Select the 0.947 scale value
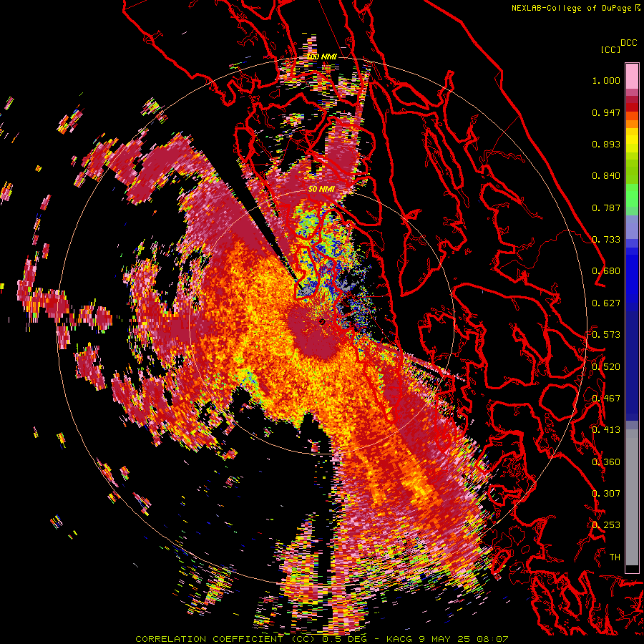 [606, 112]
